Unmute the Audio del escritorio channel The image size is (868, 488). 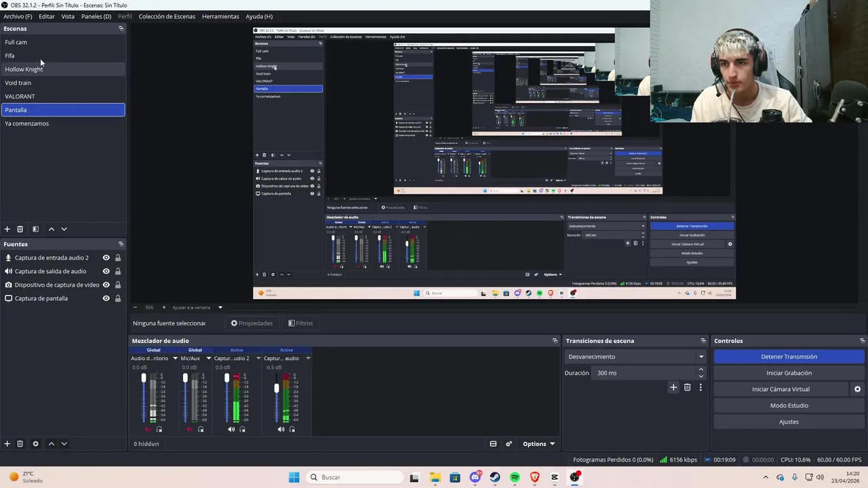148,429
